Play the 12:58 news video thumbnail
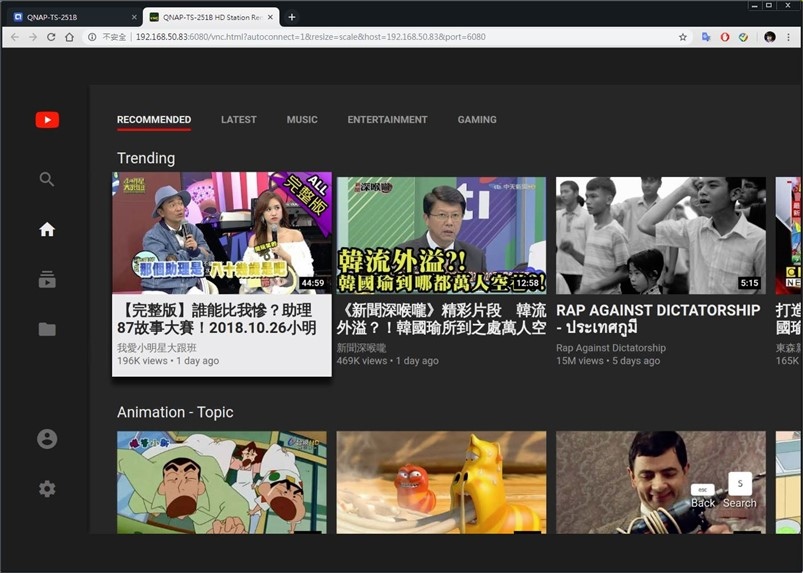Screen dimensions: 803x573 (x=441, y=236)
